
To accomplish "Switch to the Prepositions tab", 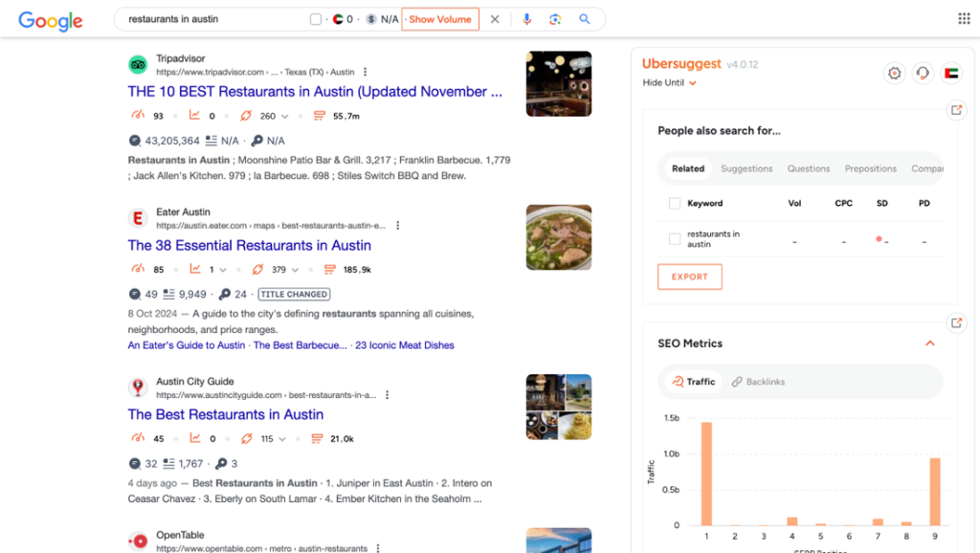I will pyautogui.click(x=870, y=168).
